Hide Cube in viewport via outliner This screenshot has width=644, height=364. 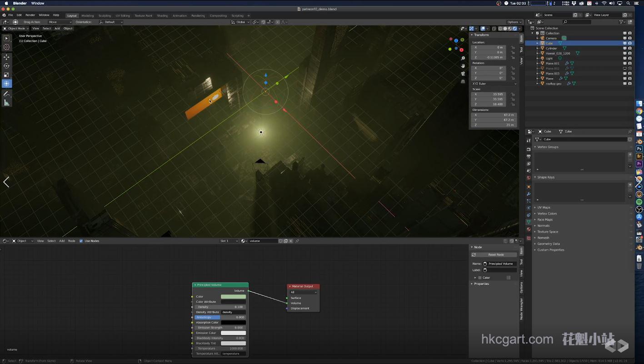(624, 43)
